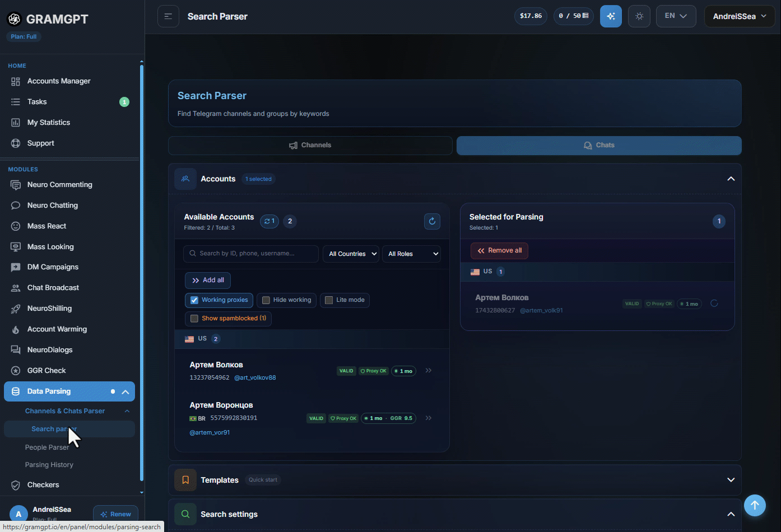Switch to the Channels tab
This screenshot has height=532, width=781.
coord(310,146)
